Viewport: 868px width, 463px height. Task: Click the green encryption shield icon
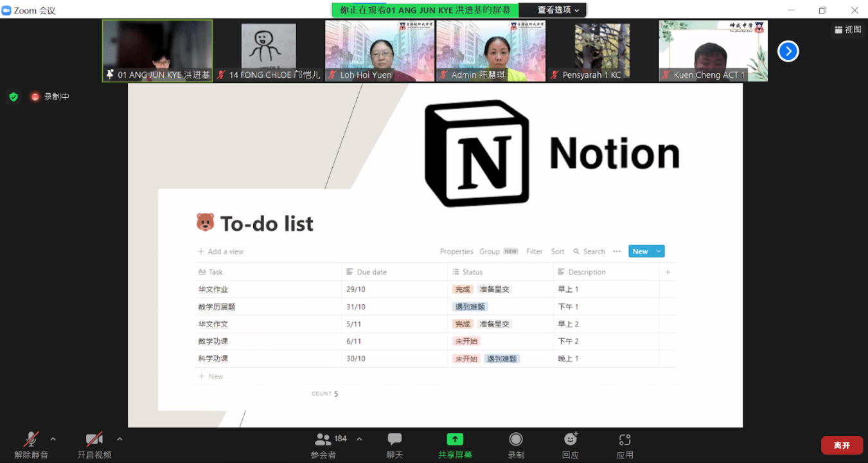[x=13, y=96]
